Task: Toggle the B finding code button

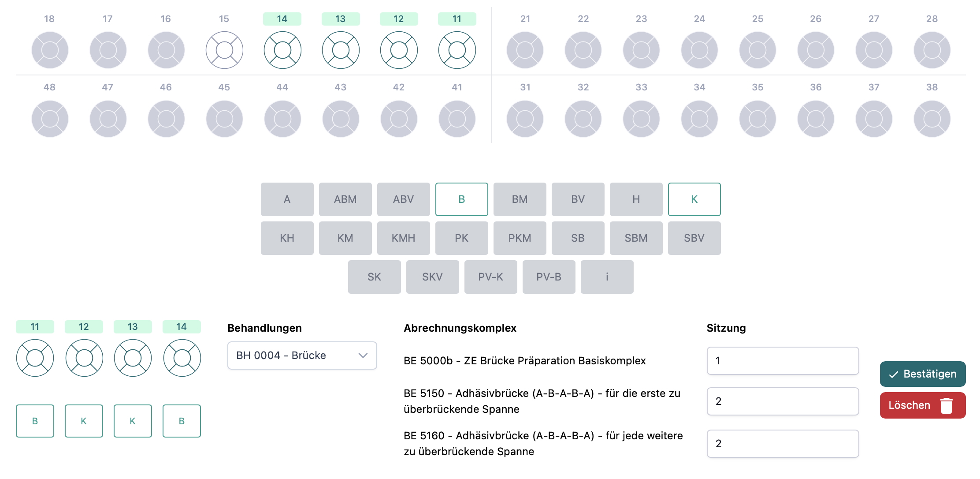Action: (x=461, y=199)
